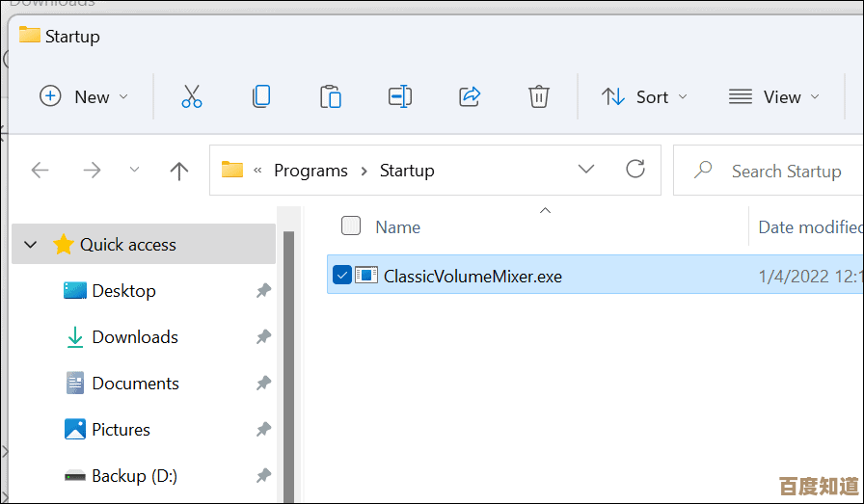This screenshot has height=504, width=864.
Task: Click the Share icon in toolbar
Action: 470,96
